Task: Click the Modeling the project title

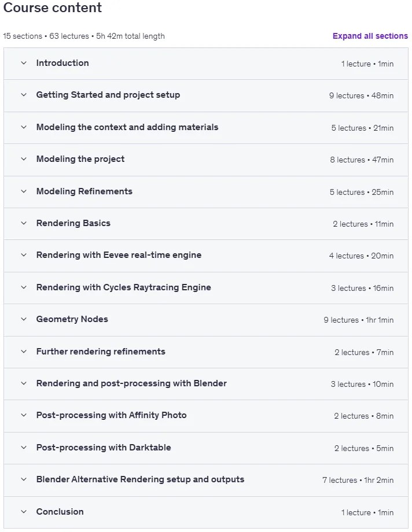Action: (80, 159)
